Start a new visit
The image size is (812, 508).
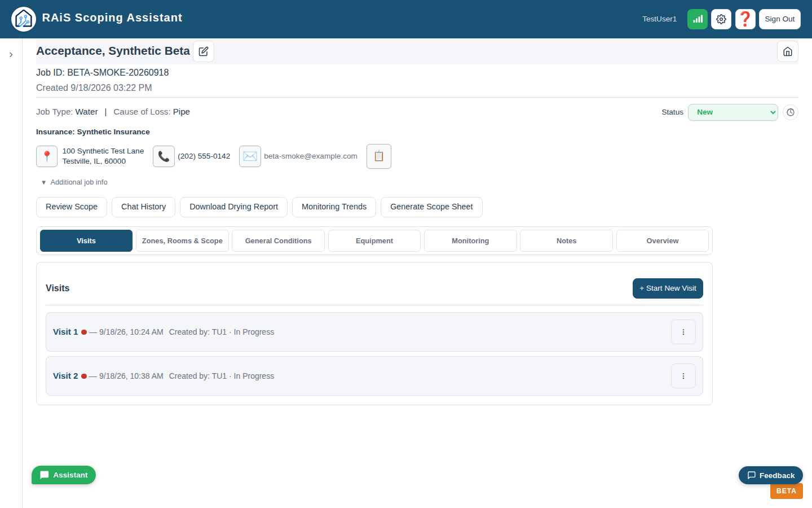coord(668,288)
